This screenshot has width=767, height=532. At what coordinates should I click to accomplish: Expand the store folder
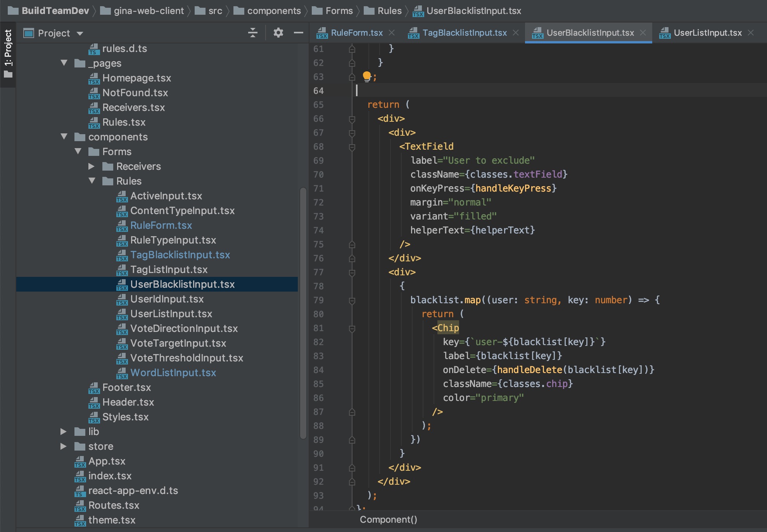64,446
